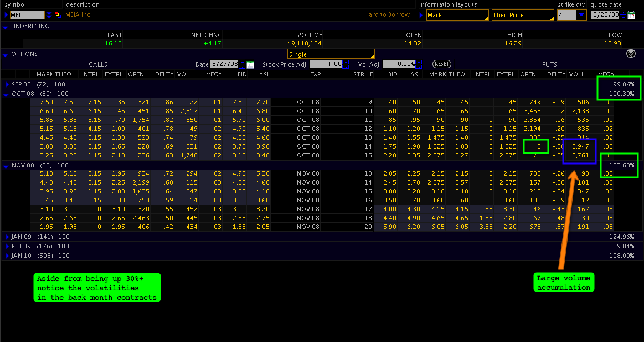
Task: Click the Hard to Borrow label
Action: (x=387, y=15)
